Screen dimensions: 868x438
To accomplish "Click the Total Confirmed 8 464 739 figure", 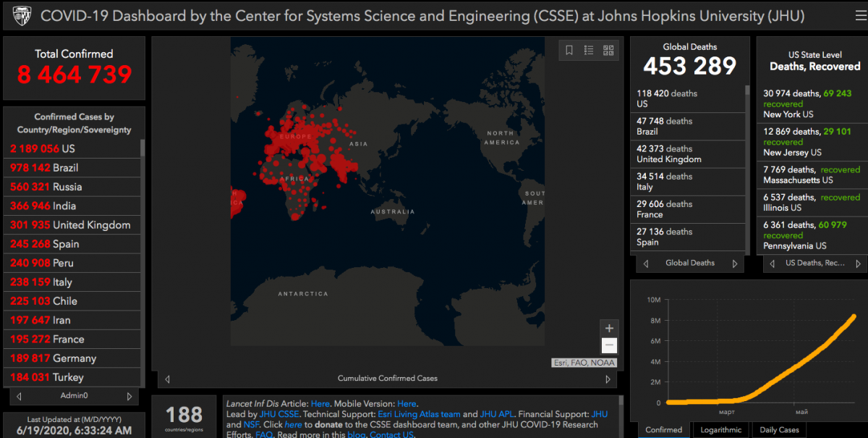I will coord(75,74).
